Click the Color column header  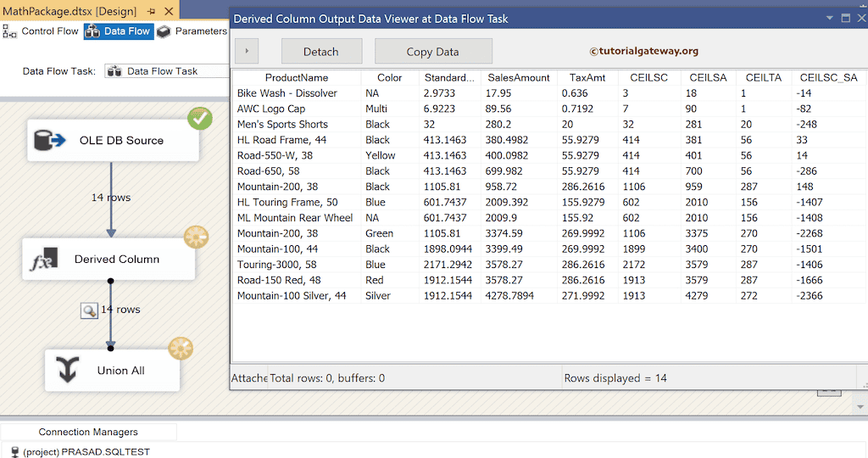[x=390, y=77]
